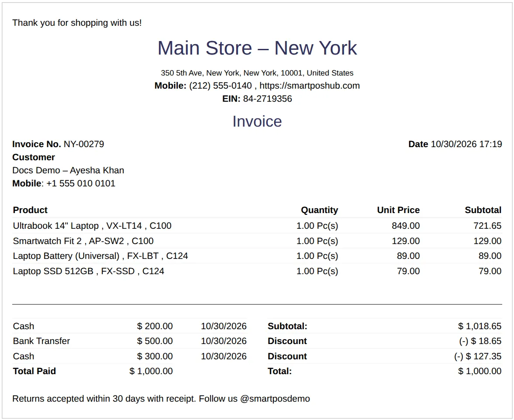Click the 'Invoice' title
Viewport: 514px width, 420px height.
257,121
